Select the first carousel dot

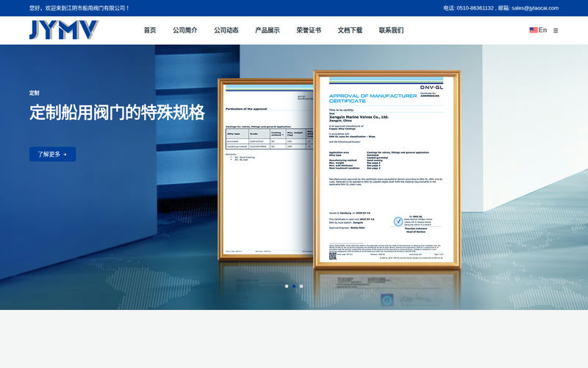287,286
